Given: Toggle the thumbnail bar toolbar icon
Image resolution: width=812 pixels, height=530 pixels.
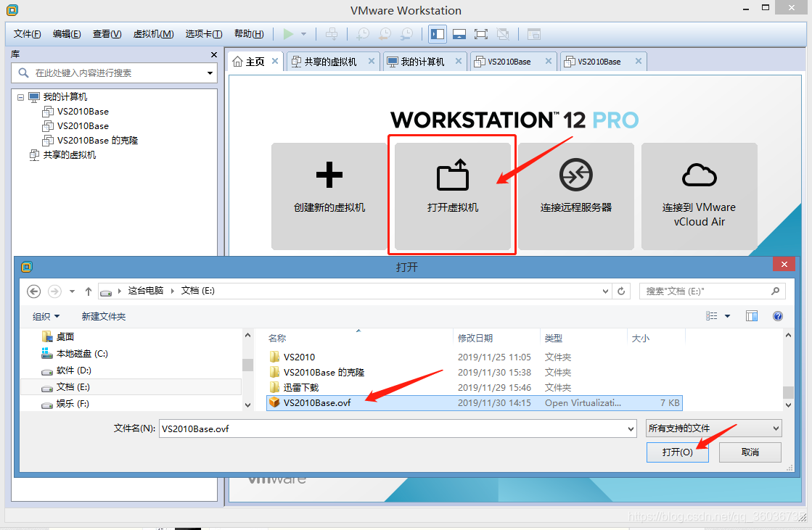Looking at the screenshot, I should tap(459, 34).
